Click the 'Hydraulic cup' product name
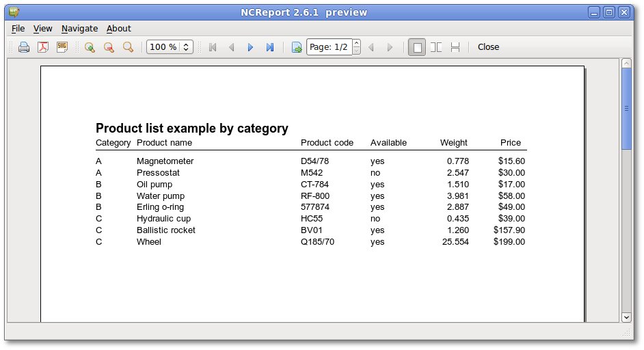The height and width of the screenshot is (350, 644). (x=163, y=219)
